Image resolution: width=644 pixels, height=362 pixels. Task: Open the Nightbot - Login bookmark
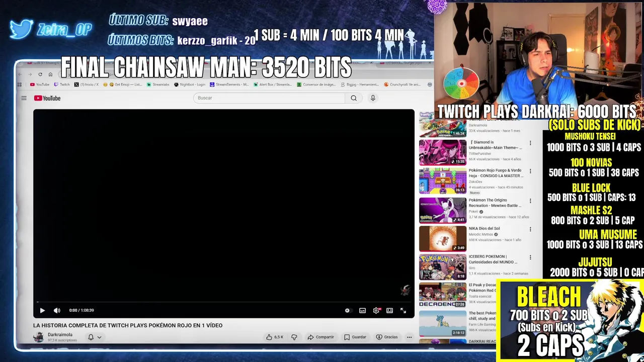[190, 84]
